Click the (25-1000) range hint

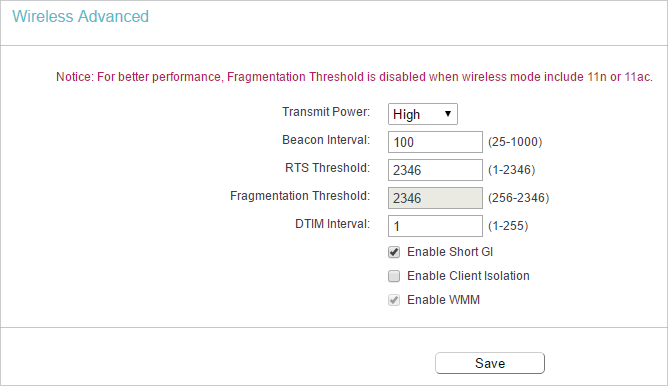(515, 142)
